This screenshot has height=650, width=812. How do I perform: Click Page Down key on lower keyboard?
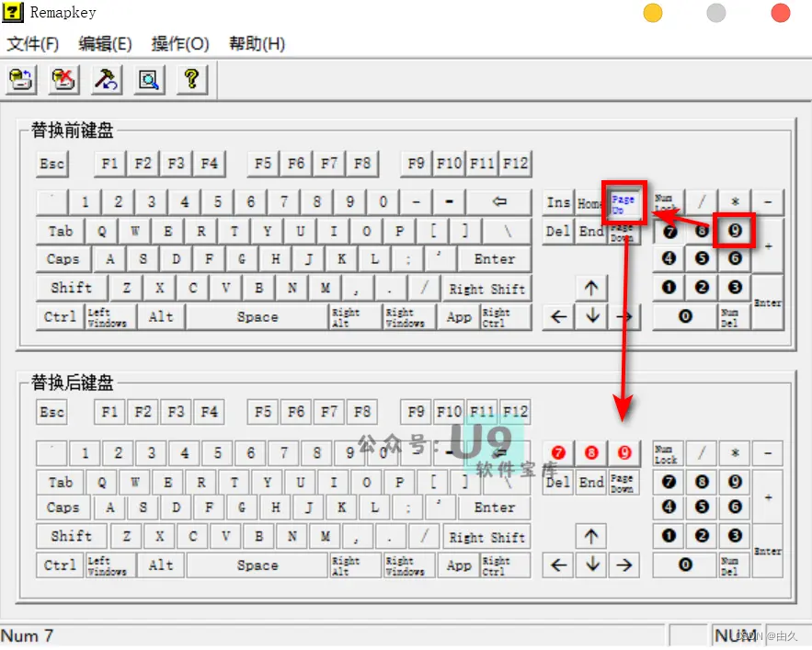click(x=623, y=483)
